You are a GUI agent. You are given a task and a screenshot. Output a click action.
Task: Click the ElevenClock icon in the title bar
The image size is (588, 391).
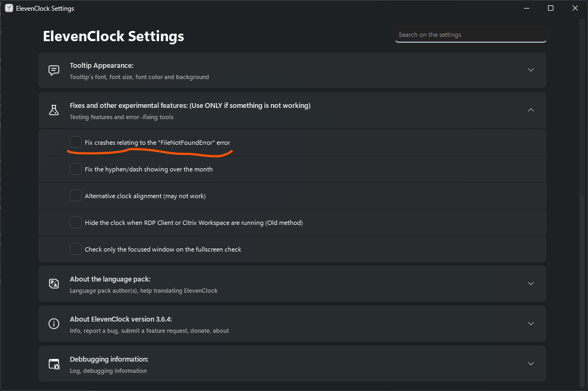[9, 8]
